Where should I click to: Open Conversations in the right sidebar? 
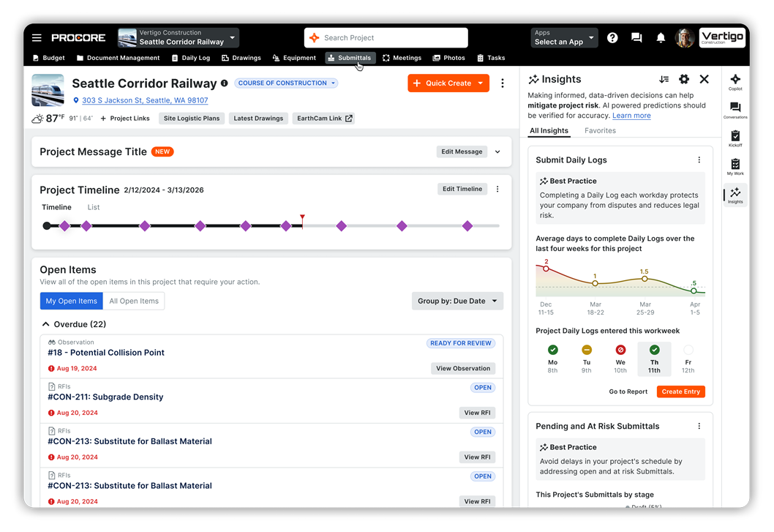pos(735,110)
